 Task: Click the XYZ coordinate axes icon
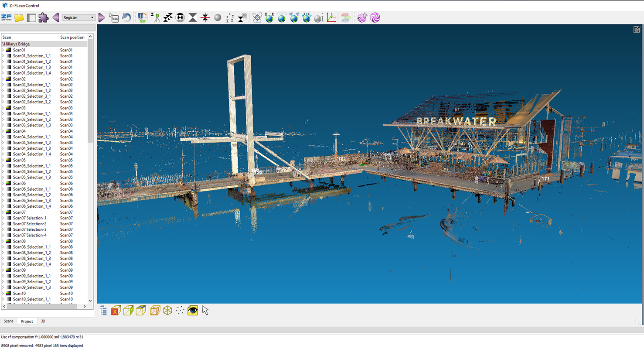click(331, 18)
